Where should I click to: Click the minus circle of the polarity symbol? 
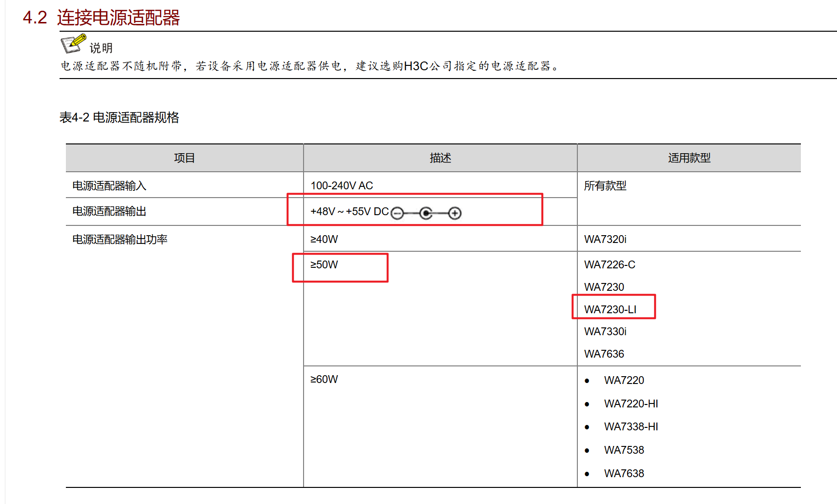tap(397, 213)
